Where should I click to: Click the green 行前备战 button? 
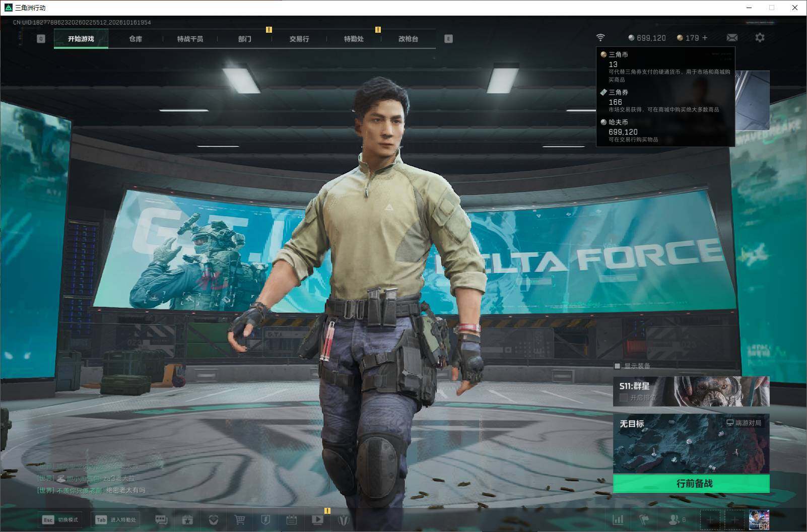click(x=691, y=484)
